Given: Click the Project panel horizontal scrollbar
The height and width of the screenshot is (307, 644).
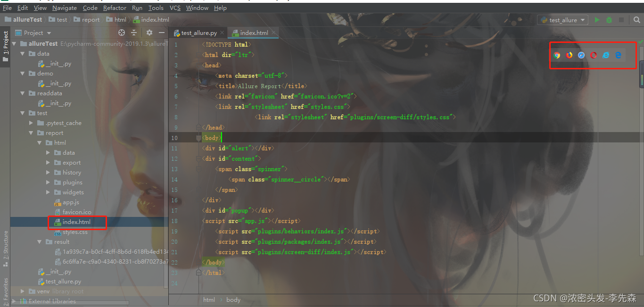Looking at the screenshot, I should click(69, 302).
